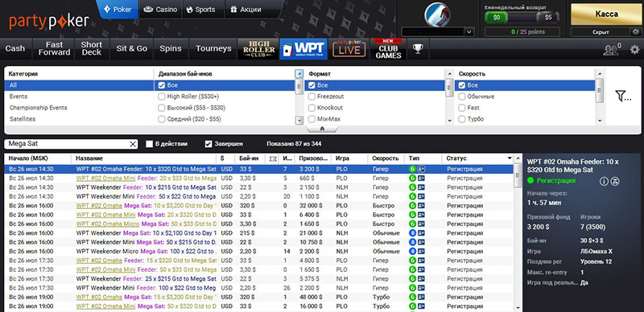Open the Spins lobby

point(171,49)
